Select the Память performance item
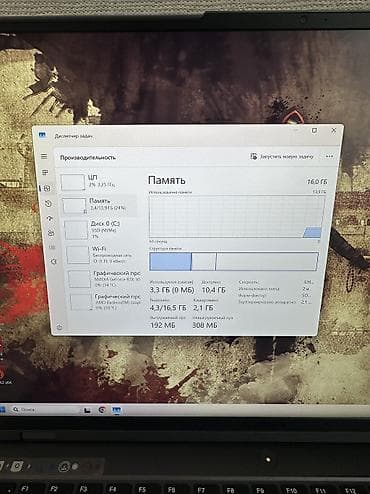The image size is (370, 494). (x=99, y=206)
